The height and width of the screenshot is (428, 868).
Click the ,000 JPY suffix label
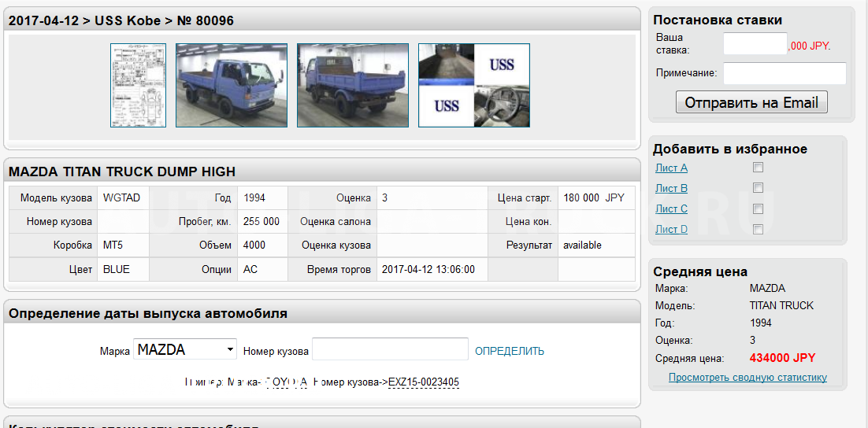point(810,46)
